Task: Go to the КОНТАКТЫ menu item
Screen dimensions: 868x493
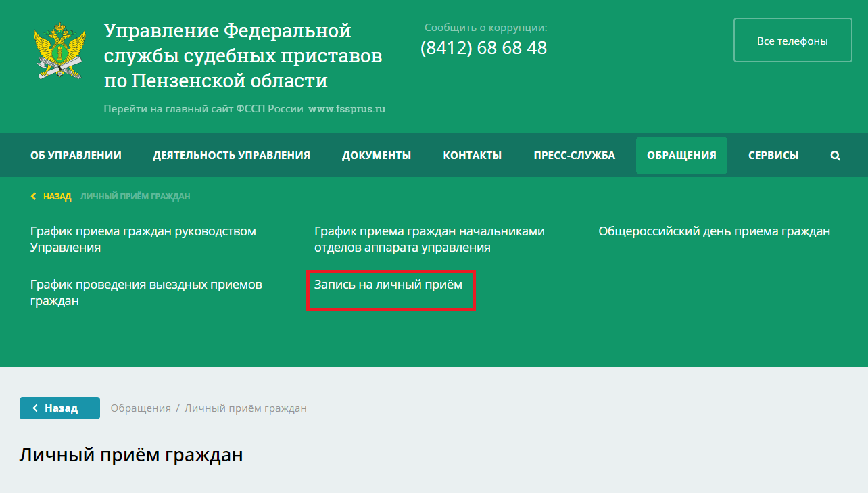Action: [x=472, y=156]
